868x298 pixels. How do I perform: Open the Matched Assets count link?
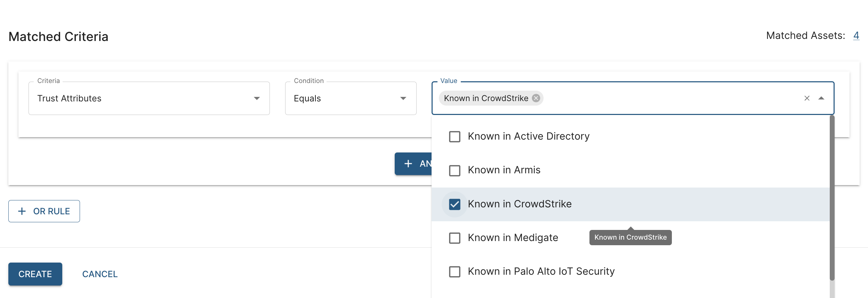[x=856, y=35]
